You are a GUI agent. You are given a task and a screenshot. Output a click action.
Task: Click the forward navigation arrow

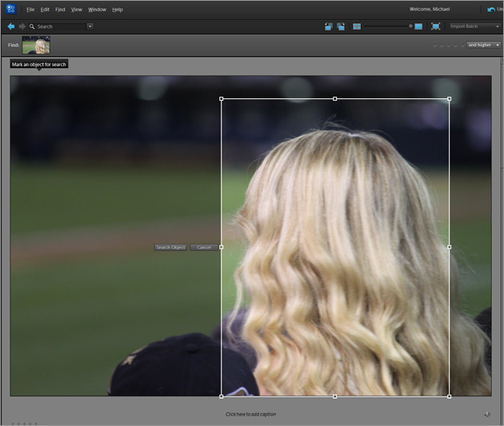(22, 26)
